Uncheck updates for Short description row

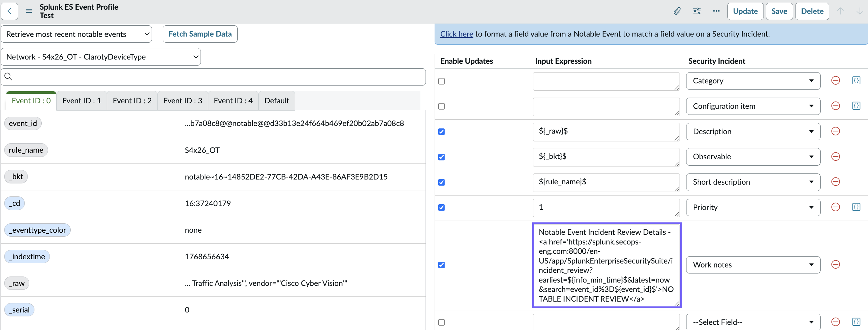pyautogui.click(x=442, y=182)
